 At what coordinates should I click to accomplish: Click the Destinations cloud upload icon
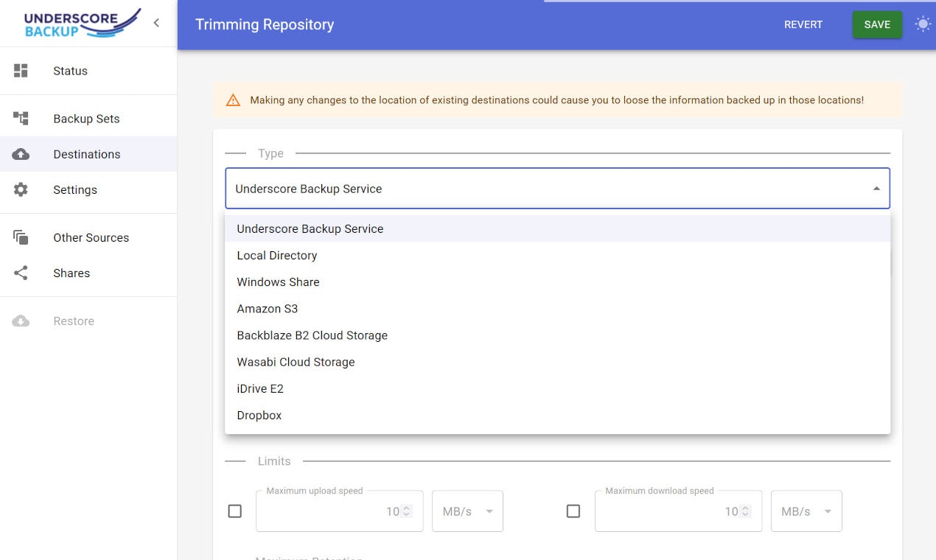[x=21, y=154]
